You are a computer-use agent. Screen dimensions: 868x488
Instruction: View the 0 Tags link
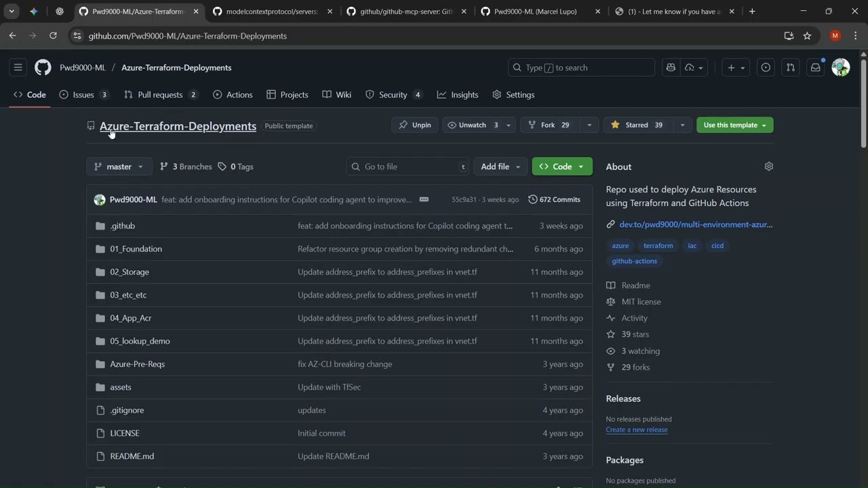coord(235,166)
